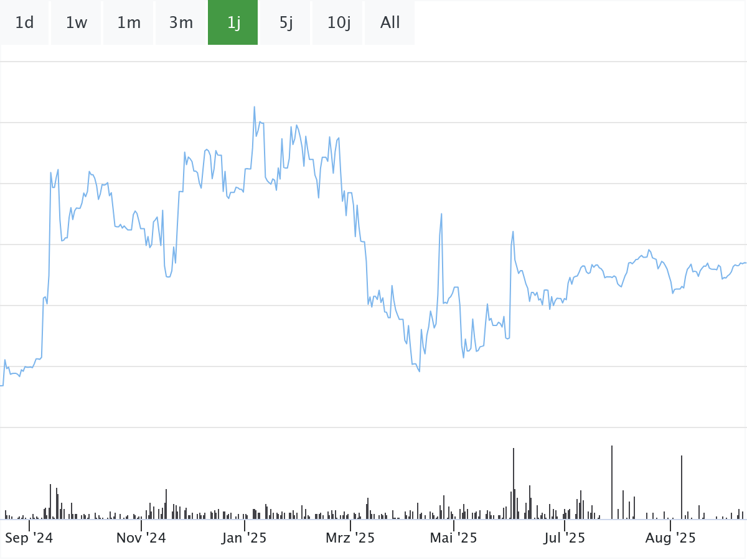Switch to the 5j time range
747x560 pixels.
pos(286,23)
